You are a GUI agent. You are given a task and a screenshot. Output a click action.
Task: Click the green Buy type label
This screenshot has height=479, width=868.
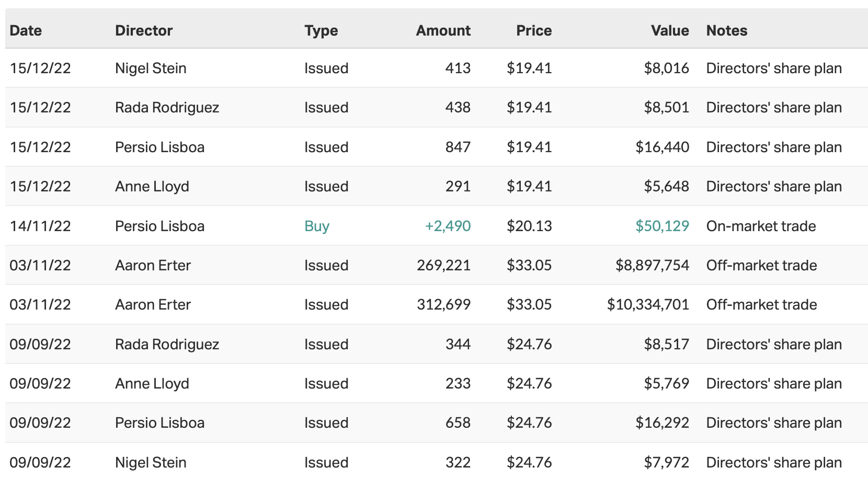[317, 226]
